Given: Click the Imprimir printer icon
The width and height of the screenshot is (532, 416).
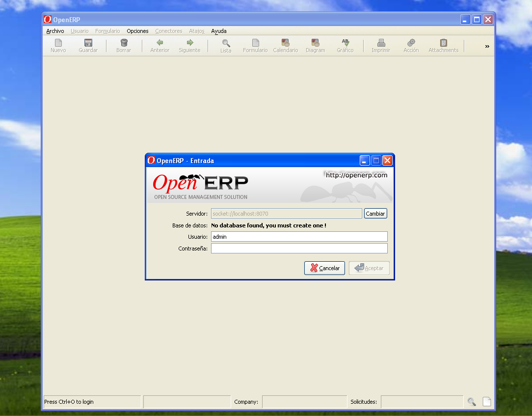Looking at the screenshot, I should pyautogui.click(x=381, y=43).
